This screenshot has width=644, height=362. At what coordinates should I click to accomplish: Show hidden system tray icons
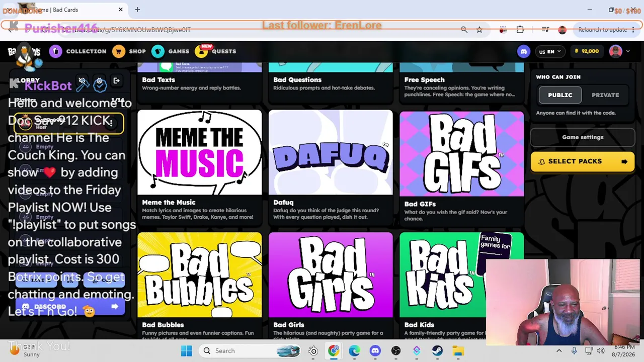pos(559,351)
